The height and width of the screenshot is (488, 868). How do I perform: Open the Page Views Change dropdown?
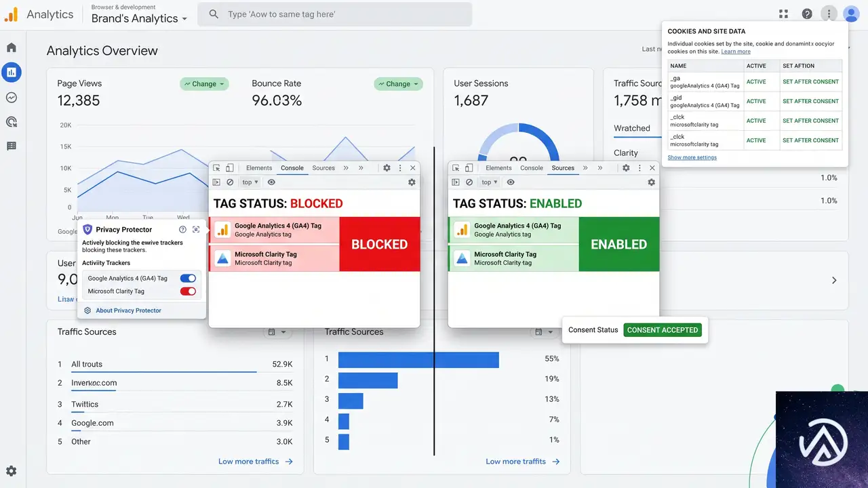pyautogui.click(x=204, y=84)
